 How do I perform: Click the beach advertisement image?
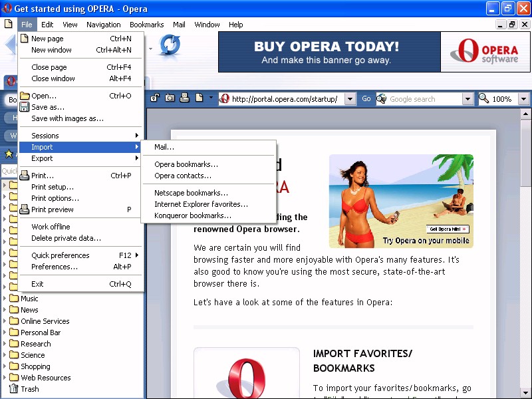pos(401,201)
